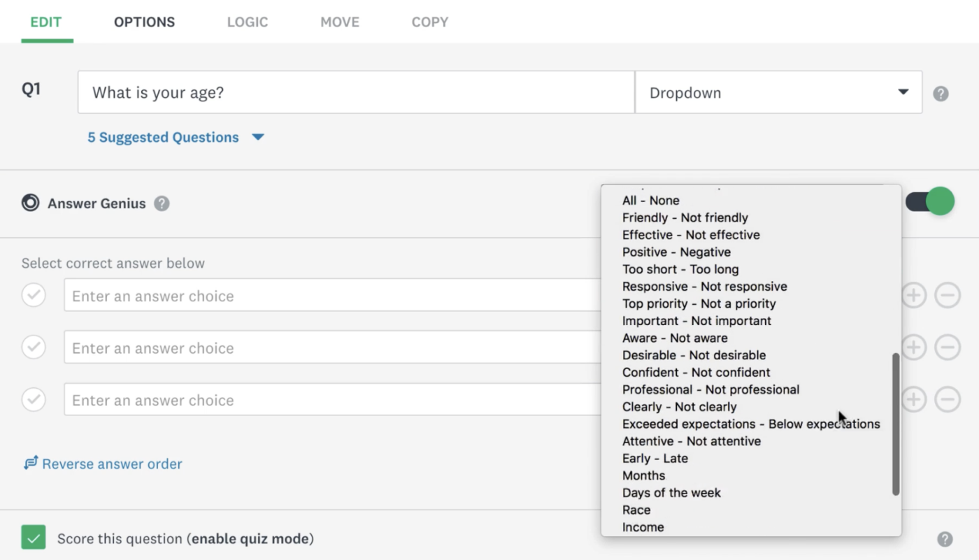Remove the second answer choice row
979x560 pixels.
pos(948,347)
